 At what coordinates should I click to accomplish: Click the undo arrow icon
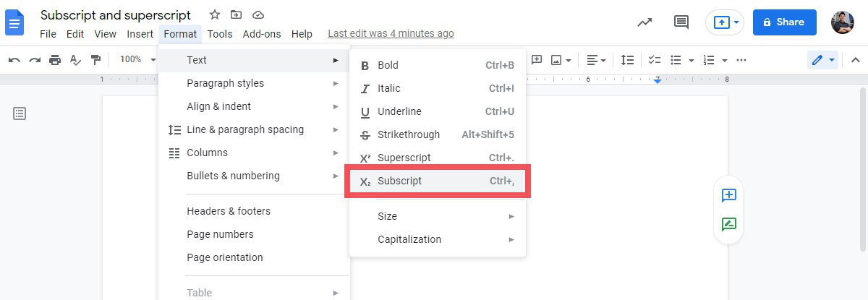[x=14, y=60]
